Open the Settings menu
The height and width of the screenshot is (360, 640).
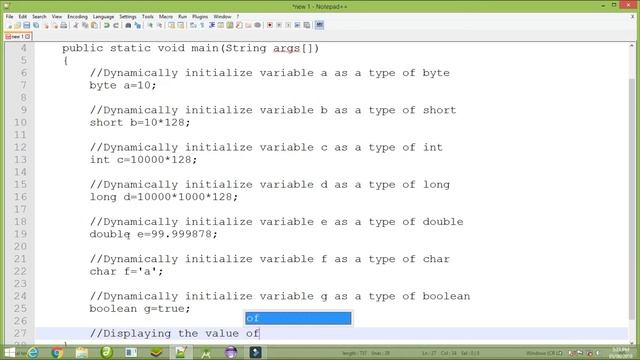(x=128, y=17)
